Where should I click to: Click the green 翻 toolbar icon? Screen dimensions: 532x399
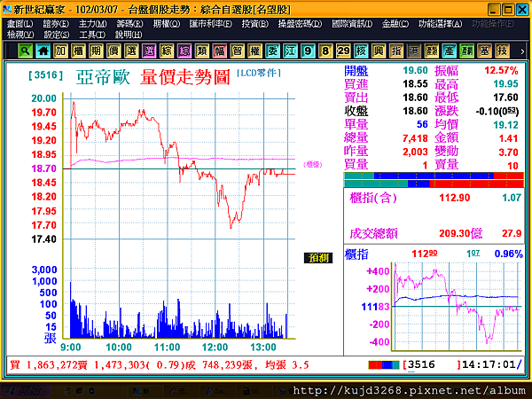coord(466,51)
